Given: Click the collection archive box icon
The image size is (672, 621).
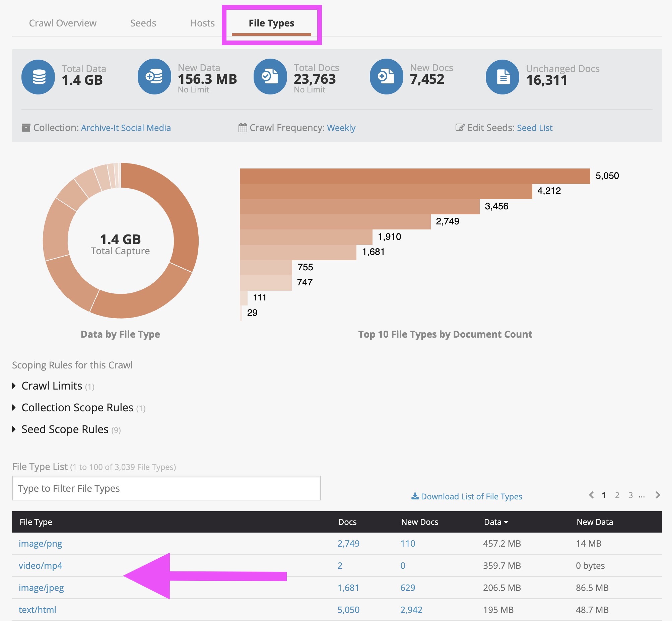Looking at the screenshot, I should (26, 128).
